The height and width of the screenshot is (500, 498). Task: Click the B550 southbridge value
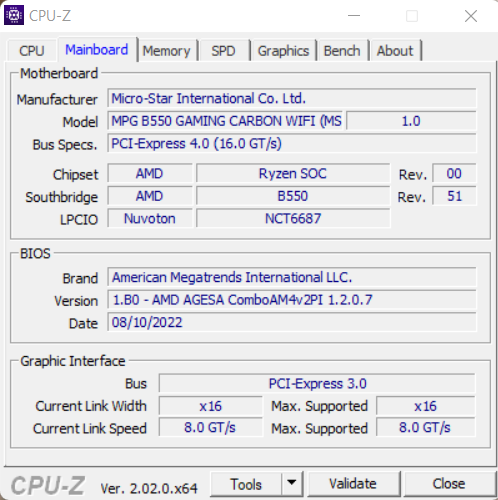[293, 196]
